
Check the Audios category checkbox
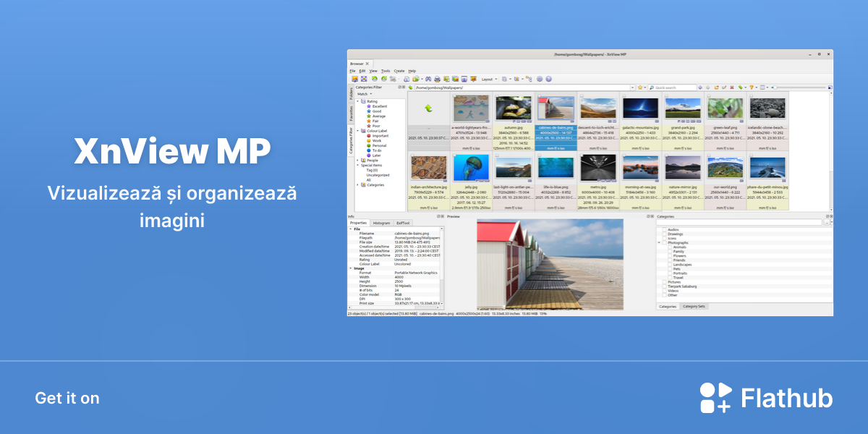[x=665, y=229]
